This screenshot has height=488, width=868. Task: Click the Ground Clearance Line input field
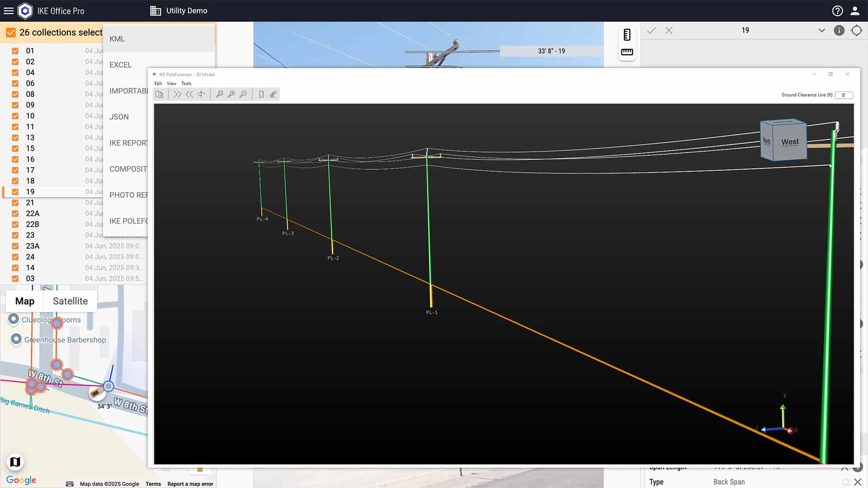point(843,95)
